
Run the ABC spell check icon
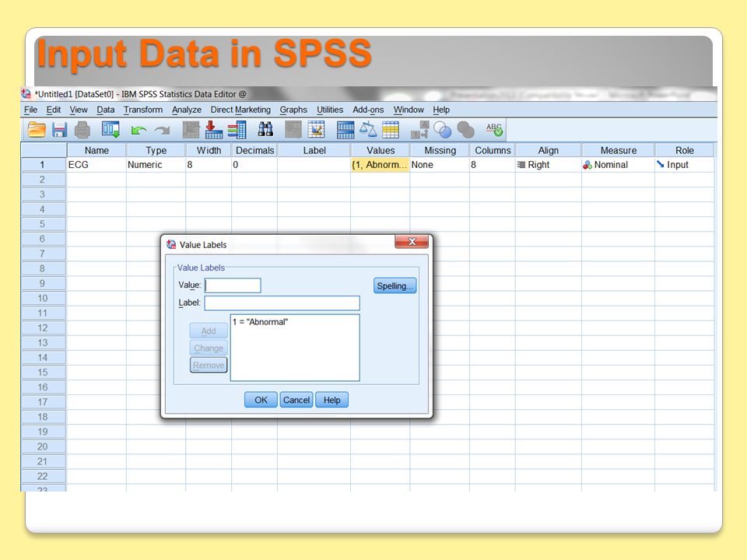[x=494, y=130]
